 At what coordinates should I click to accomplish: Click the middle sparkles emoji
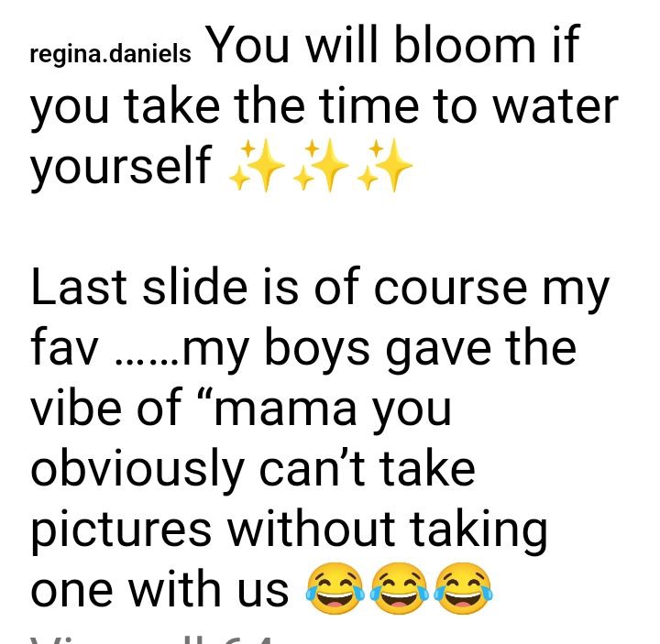[x=321, y=166]
